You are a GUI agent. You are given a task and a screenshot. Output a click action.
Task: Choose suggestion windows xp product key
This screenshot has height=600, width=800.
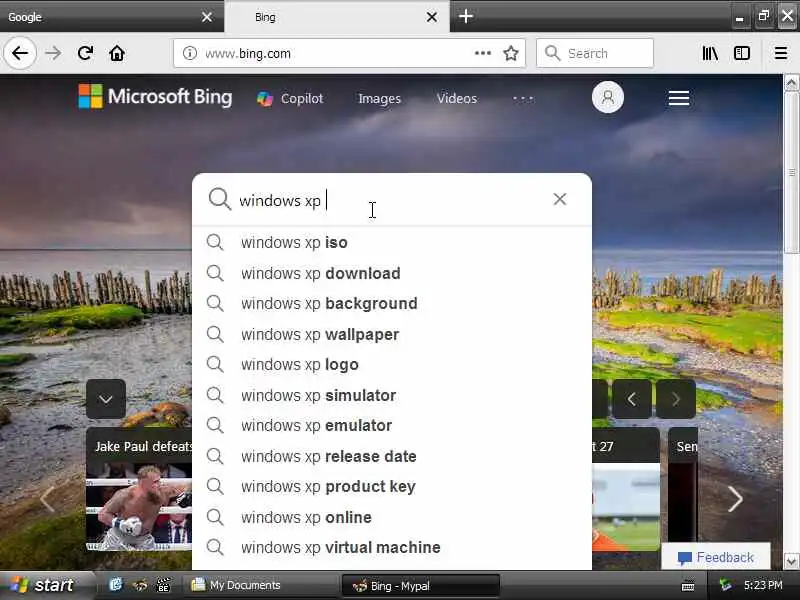[x=392, y=486]
